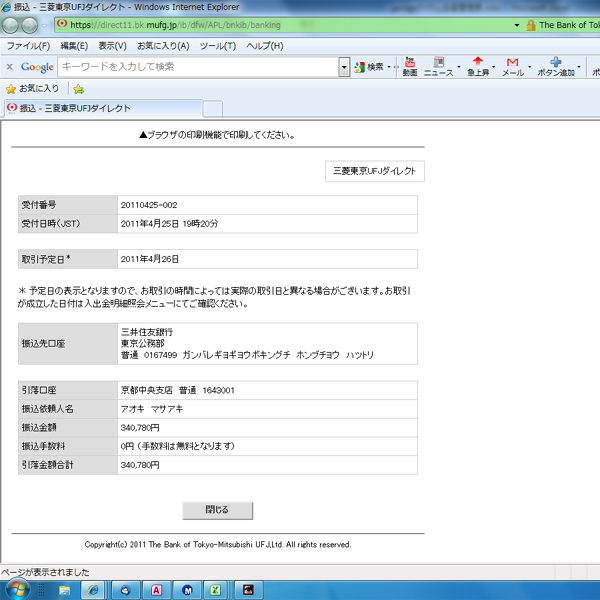
Task: Click the Google 検索 search button
Action: (x=369, y=67)
